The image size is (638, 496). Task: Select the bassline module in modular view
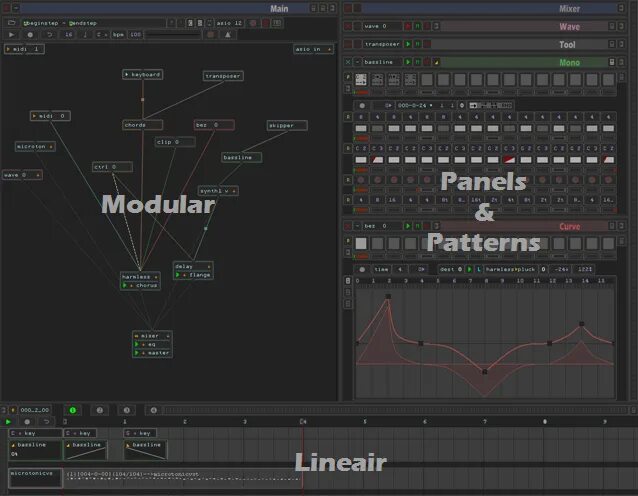[x=242, y=157]
